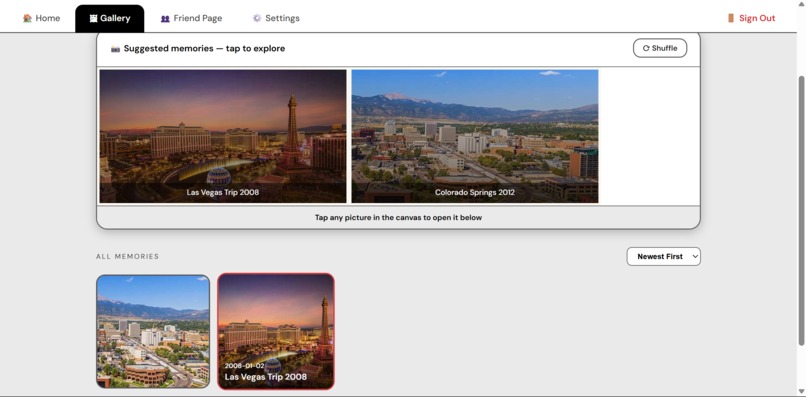806x397 pixels.
Task: Open the Las Vegas Trip 2008 memory card
Action: pos(276,331)
